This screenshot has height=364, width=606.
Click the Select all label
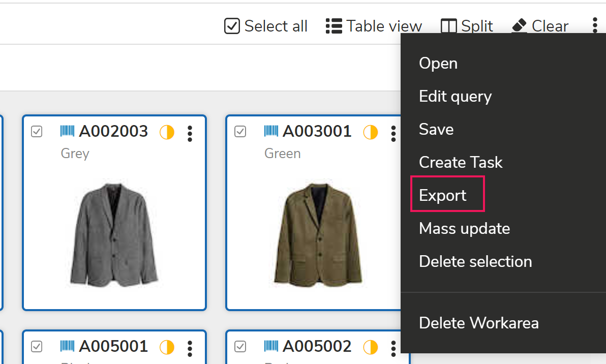click(x=276, y=26)
